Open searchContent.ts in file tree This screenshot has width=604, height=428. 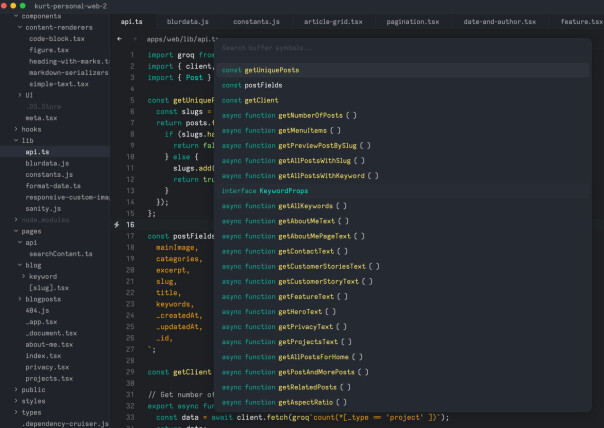(61, 253)
